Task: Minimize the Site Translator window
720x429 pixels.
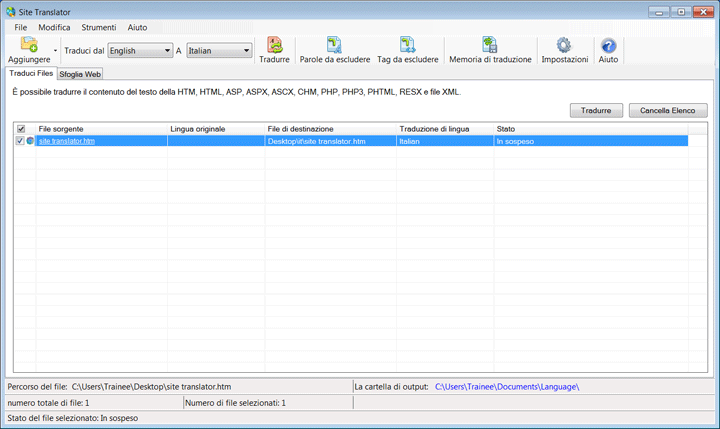Action: click(x=659, y=12)
